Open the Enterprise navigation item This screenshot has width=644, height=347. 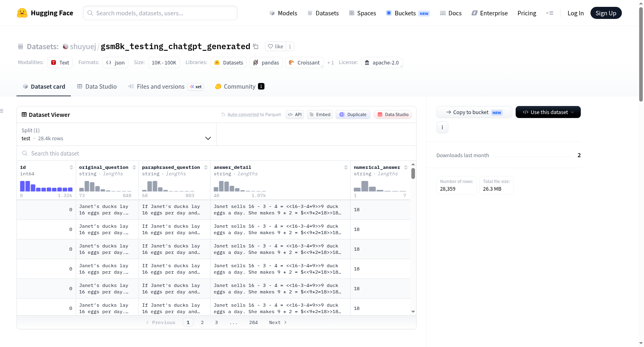click(x=489, y=13)
